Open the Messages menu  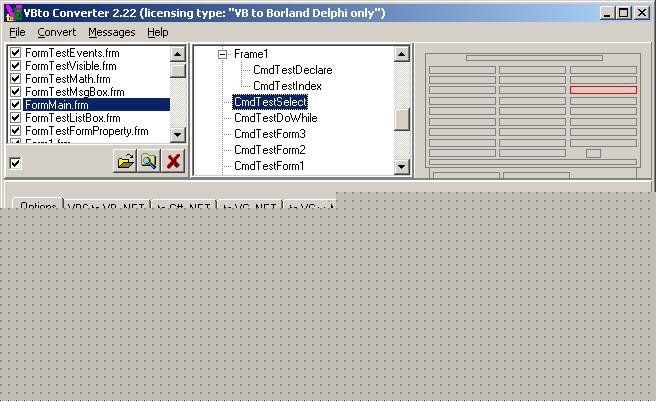pos(112,32)
